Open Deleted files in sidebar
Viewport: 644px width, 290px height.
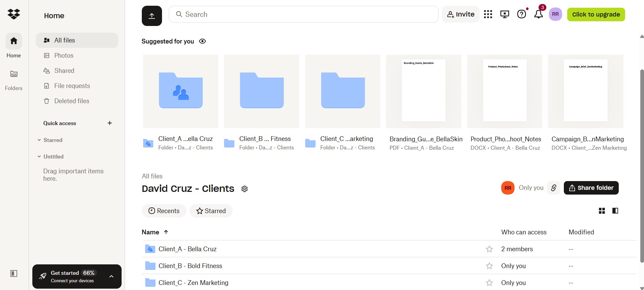[x=77, y=101]
